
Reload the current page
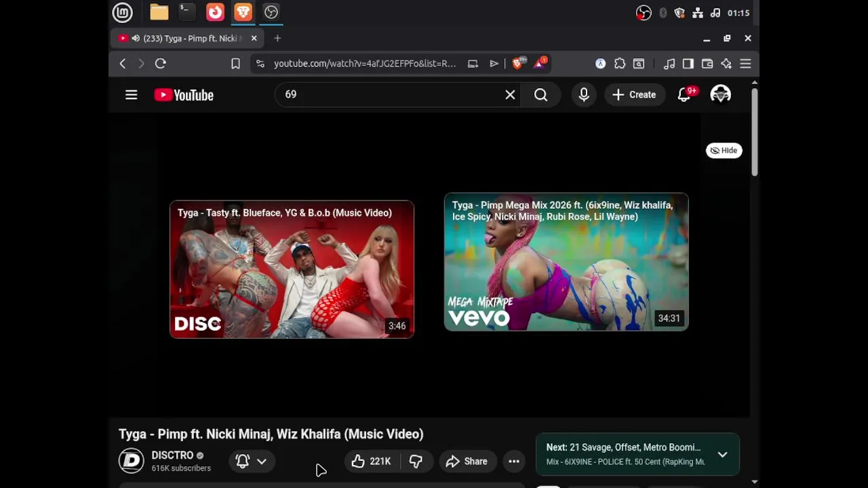[161, 64]
